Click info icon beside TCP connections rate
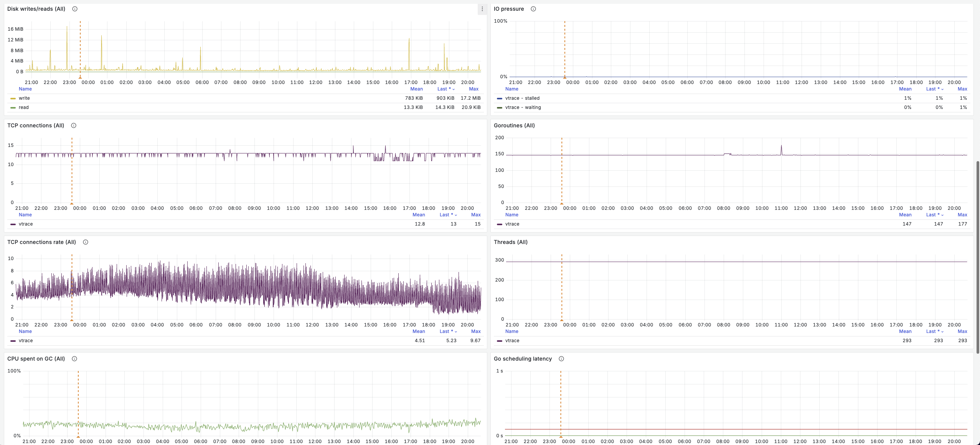Image resolution: width=980 pixels, height=445 pixels. click(x=86, y=242)
